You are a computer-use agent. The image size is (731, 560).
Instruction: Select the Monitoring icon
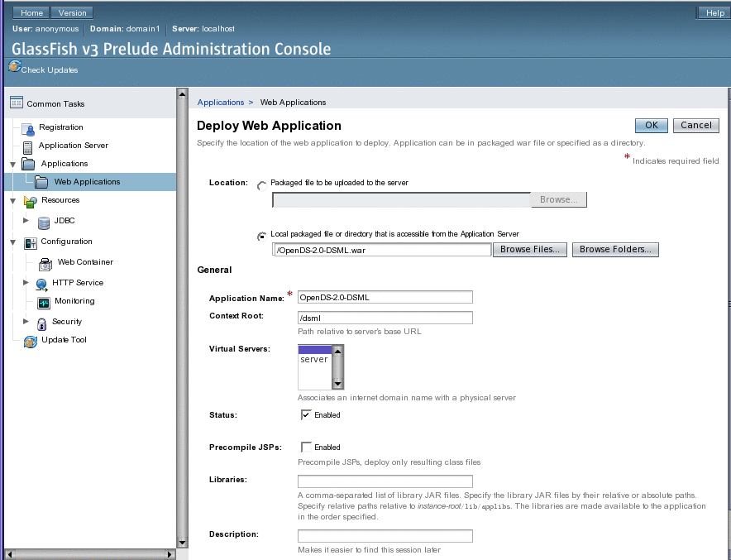click(x=43, y=302)
